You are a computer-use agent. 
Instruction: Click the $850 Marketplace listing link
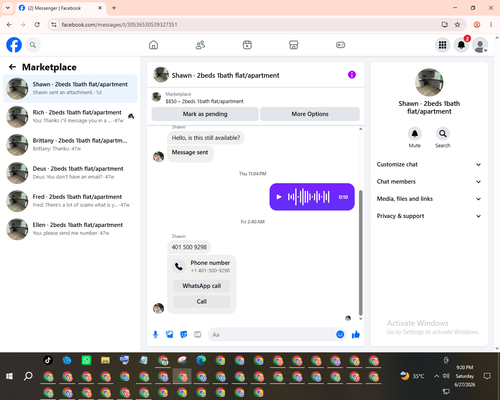[x=204, y=101]
